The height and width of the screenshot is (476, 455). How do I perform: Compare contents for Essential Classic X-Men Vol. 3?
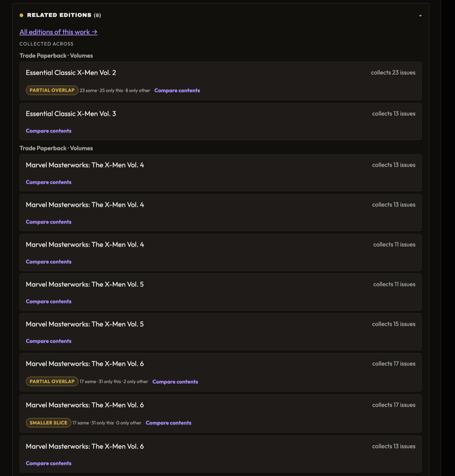click(49, 131)
